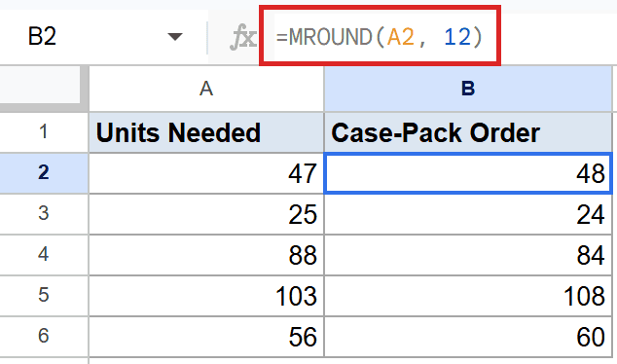Screen dimensions: 617x364
Task: Click the formula bar with MROUND formula
Action: tap(380, 37)
